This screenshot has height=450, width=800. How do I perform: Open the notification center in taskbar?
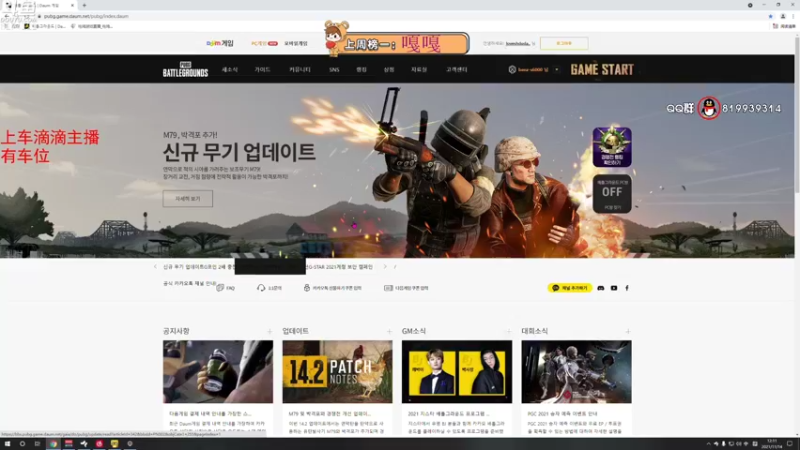[x=790, y=444]
